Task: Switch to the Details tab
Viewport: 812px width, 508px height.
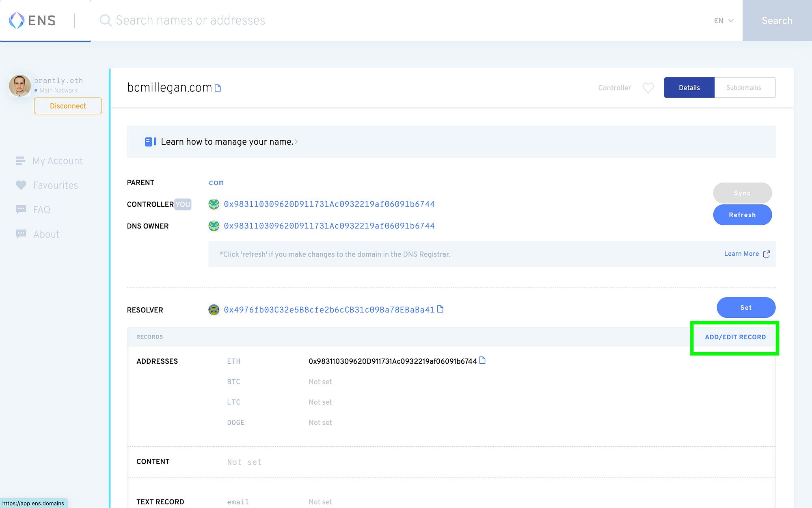Action: (x=689, y=88)
